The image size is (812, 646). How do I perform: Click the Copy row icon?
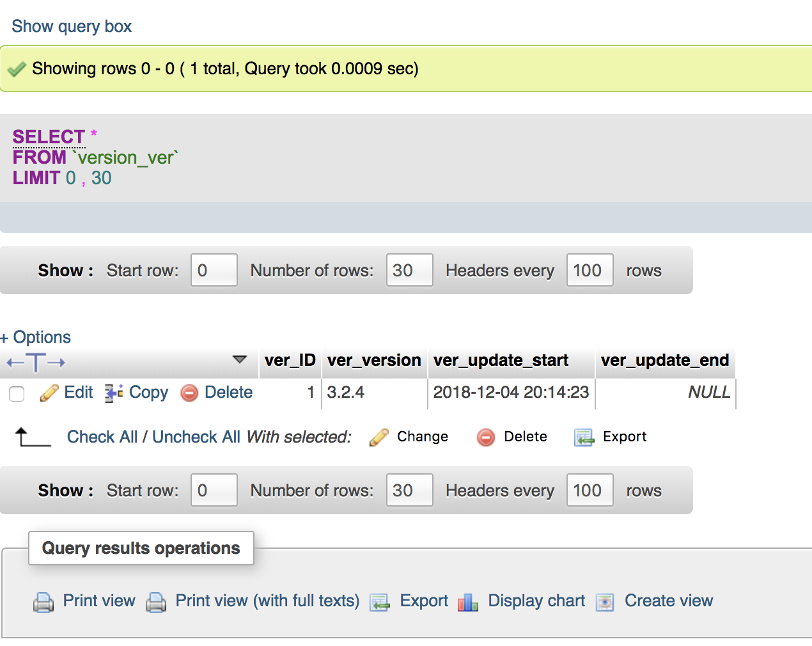(114, 393)
